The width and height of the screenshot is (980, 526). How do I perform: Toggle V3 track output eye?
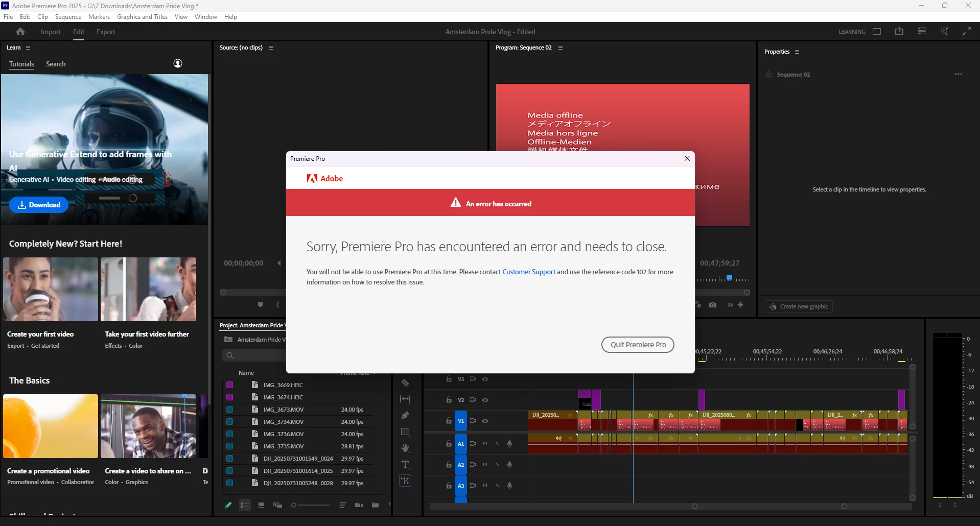485,379
